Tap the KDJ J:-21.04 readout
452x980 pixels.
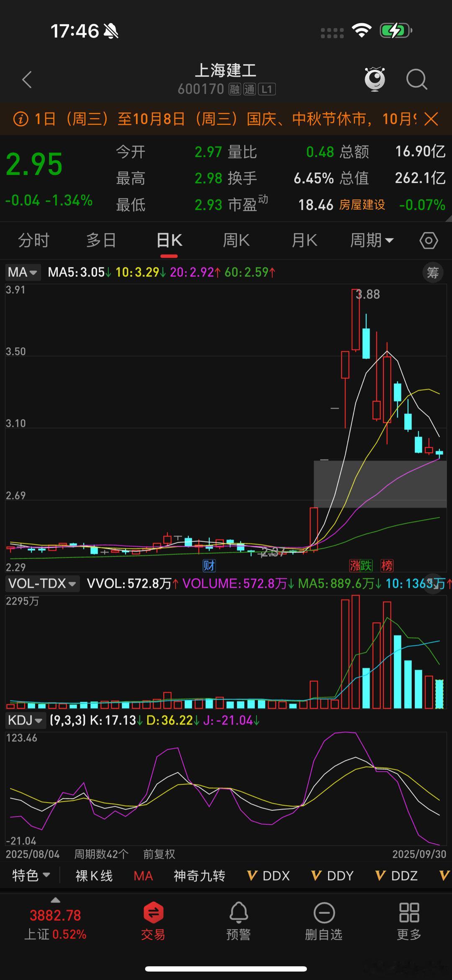coord(231,720)
